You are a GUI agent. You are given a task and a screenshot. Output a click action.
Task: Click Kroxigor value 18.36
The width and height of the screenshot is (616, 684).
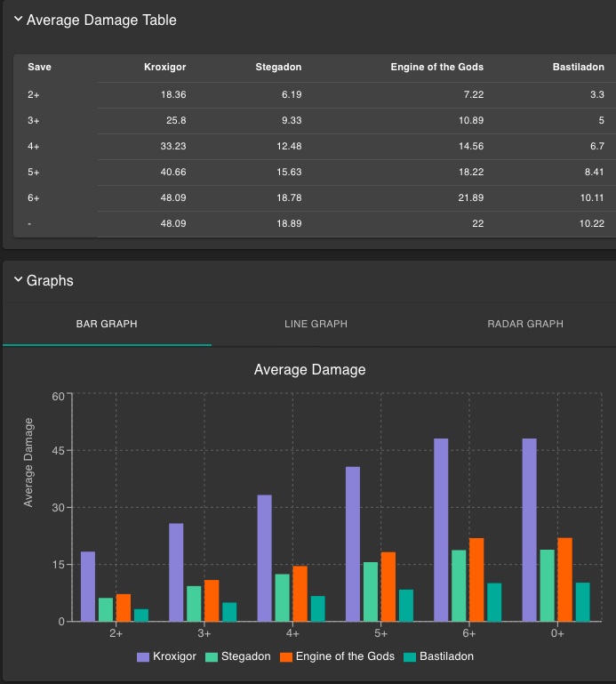pyautogui.click(x=173, y=94)
